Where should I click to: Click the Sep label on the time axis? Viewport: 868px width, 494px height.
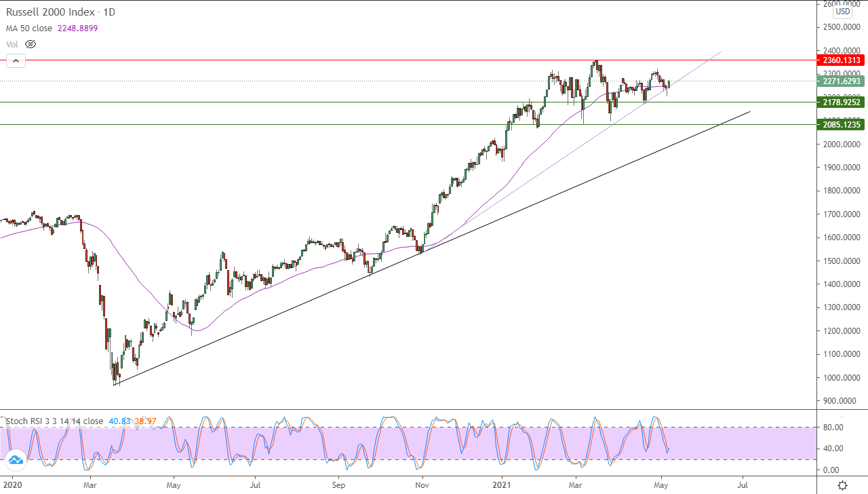338,485
